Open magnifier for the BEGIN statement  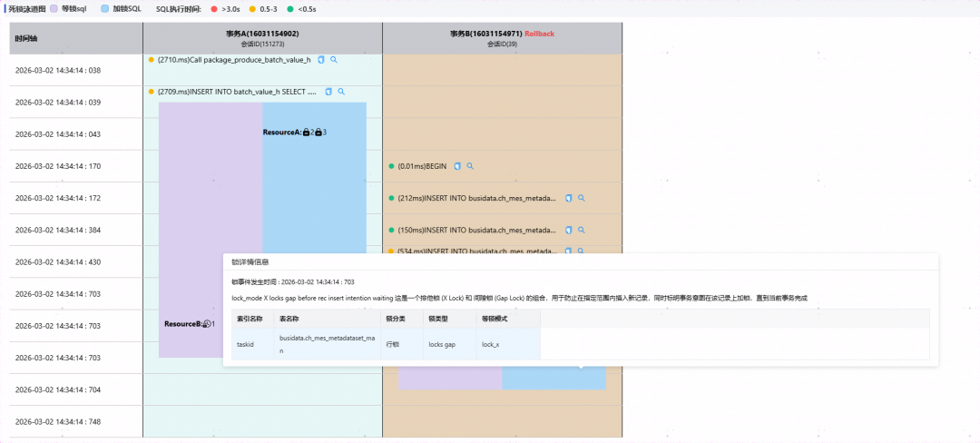pyautogui.click(x=470, y=166)
